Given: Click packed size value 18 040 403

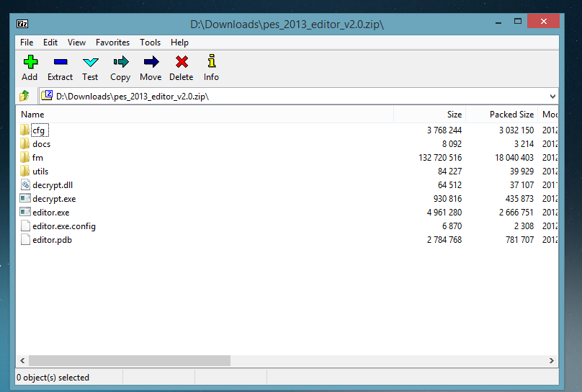Looking at the screenshot, I should pos(514,158).
